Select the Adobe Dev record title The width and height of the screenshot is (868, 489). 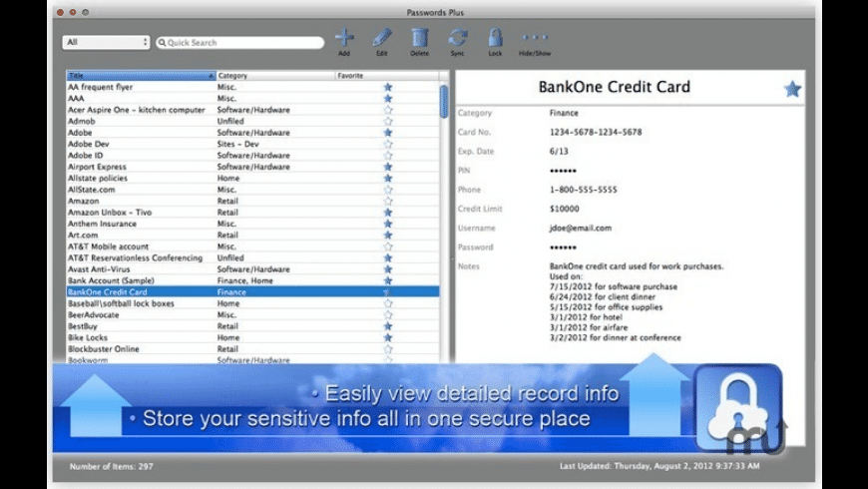(x=89, y=144)
